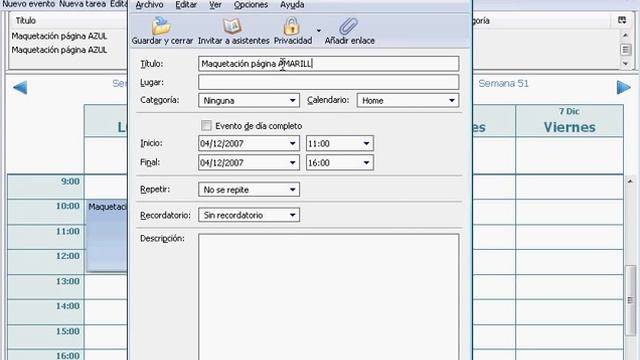640x360 pixels.
Task: Open the Calendario dropdown
Action: coord(408,100)
